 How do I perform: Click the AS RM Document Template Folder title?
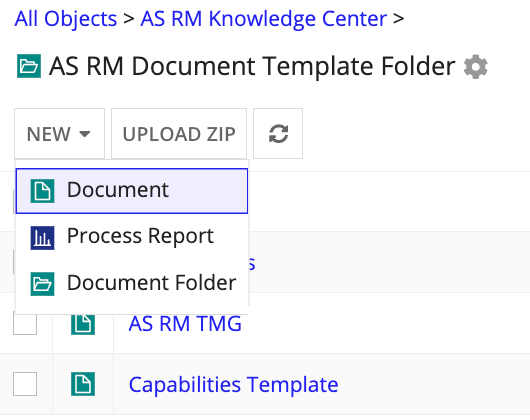pyautogui.click(x=252, y=66)
